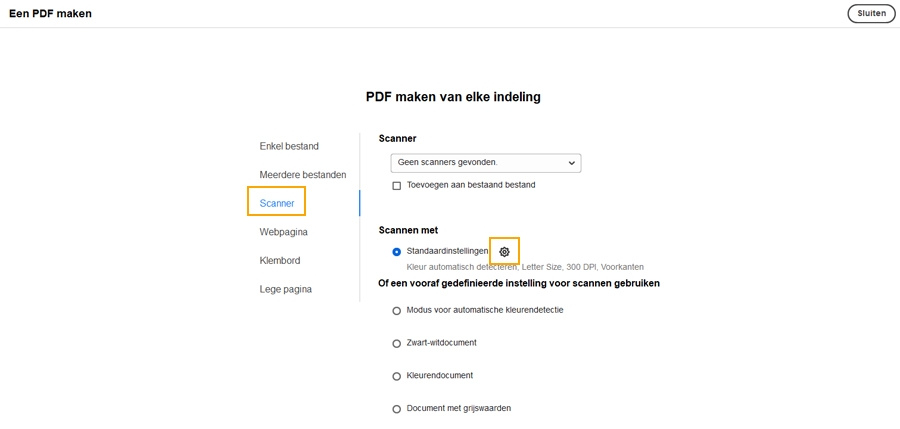The width and height of the screenshot is (900, 429).
Task: Close the dialog with Sluiten
Action: pyautogui.click(x=871, y=14)
